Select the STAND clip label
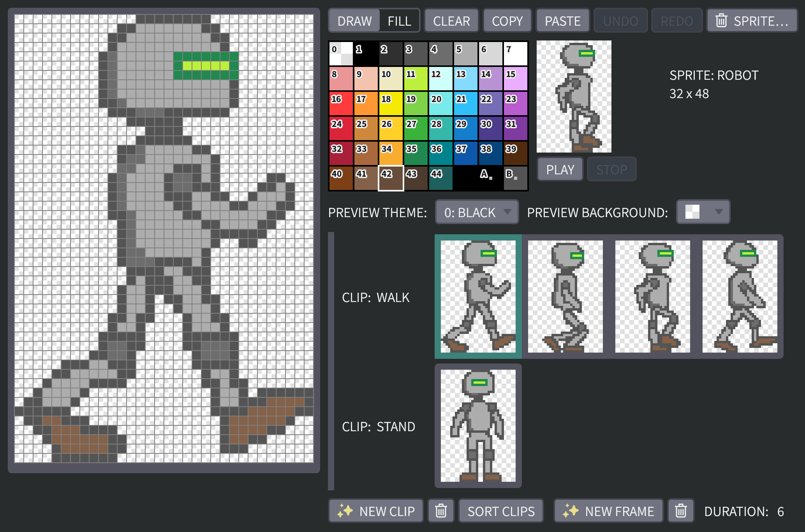Image resolution: width=805 pixels, height=532 pixels. [378, 427]
